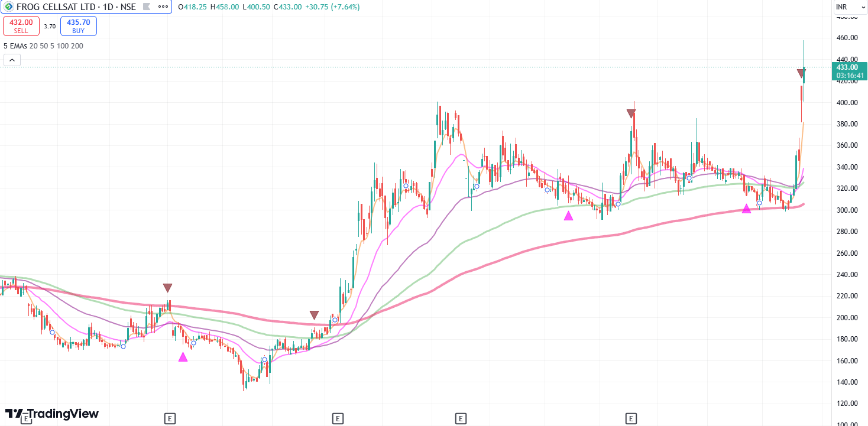
Task: Click the close value C433.00
Action: click(287, 7)
